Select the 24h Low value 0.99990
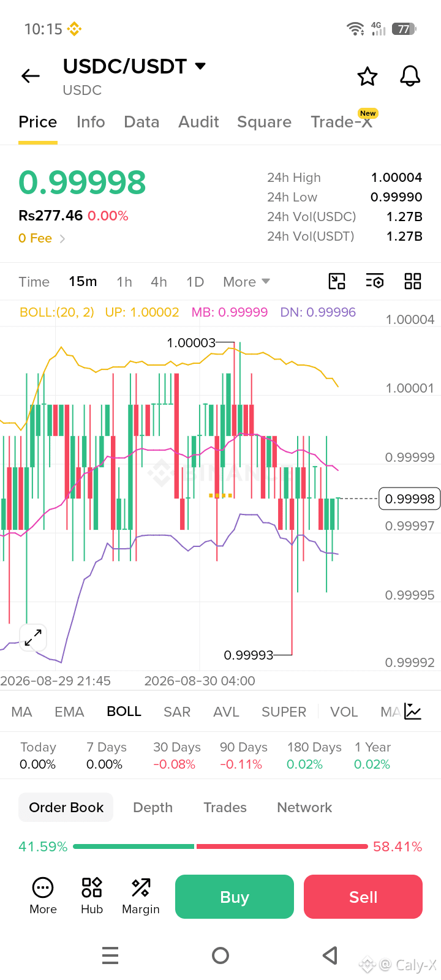 pos(396,197)
